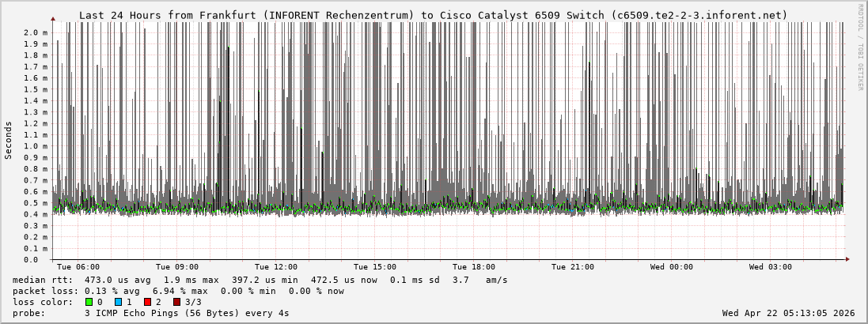Click the Tue 18:00 time axis label
This screenshot has width=868, height=324.
pyautogui.click(x=474, y=267)
